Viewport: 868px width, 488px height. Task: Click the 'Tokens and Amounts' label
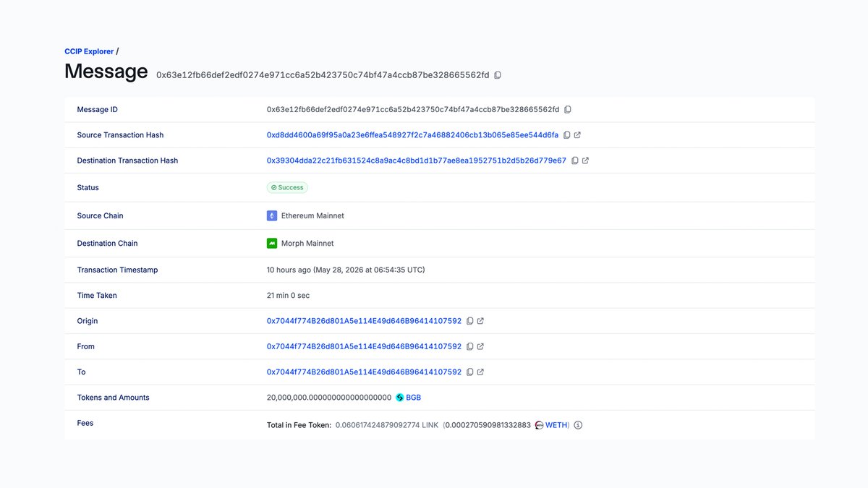(113, 398)
